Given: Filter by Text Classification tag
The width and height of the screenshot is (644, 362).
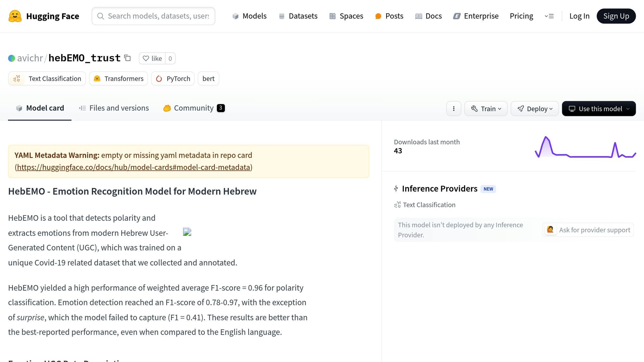Looking at the screenshot, I should click(x=47, y=79).
